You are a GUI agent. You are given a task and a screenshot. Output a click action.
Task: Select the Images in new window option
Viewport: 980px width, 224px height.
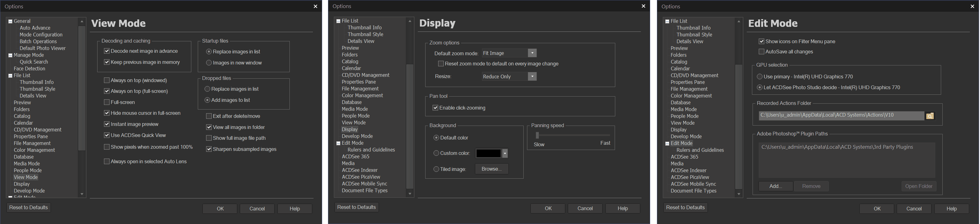click(209, 63)
